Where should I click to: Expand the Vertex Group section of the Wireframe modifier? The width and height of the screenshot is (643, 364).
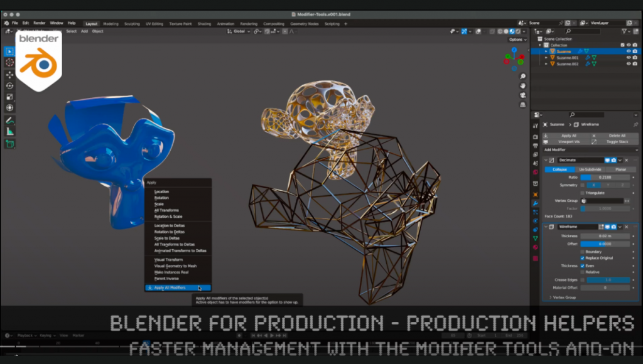(x=554, y=297)
